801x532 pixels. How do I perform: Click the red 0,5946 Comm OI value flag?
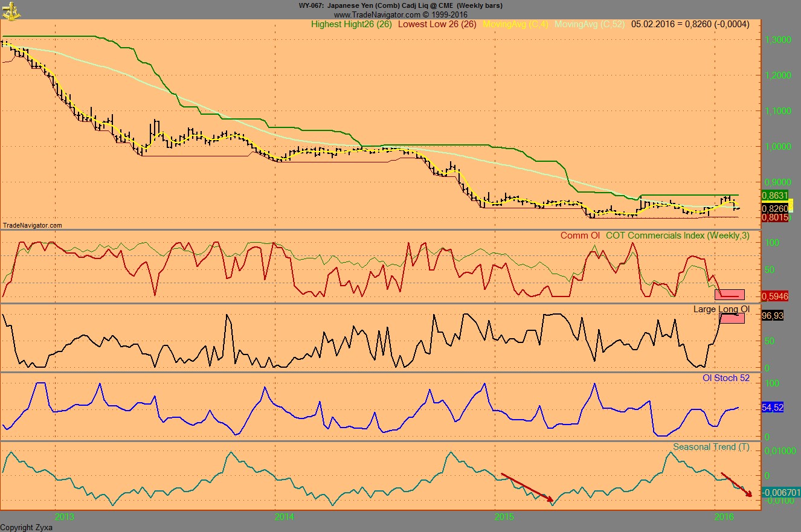pyautogui.click(x=776, y=296)
